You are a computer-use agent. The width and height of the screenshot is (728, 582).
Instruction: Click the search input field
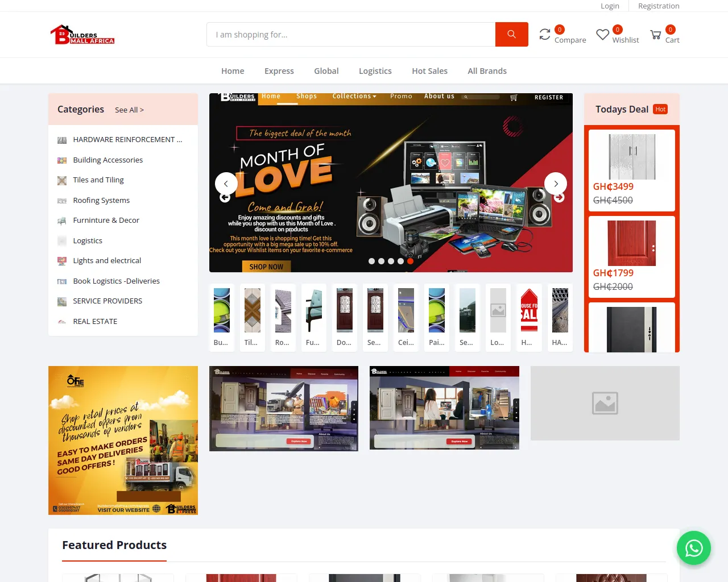coord(351,35)
